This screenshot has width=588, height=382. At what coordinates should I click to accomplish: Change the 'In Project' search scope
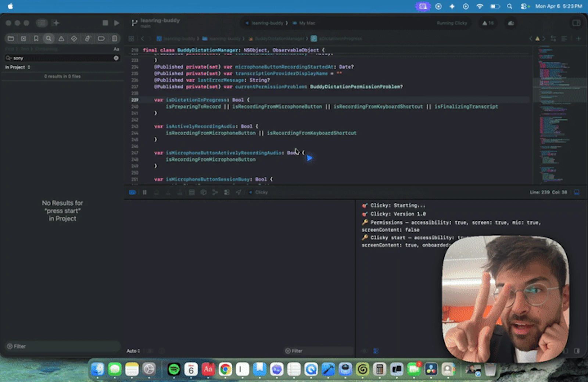tap(17, 67)
